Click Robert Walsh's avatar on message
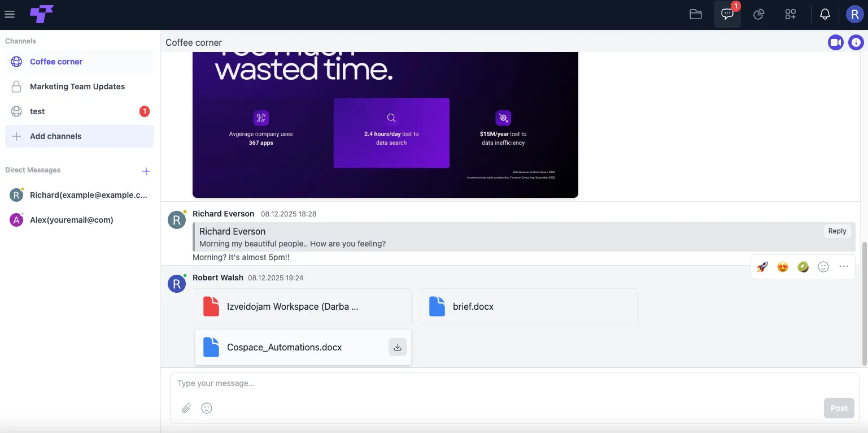The image size is (868, 433). [177, 284]
